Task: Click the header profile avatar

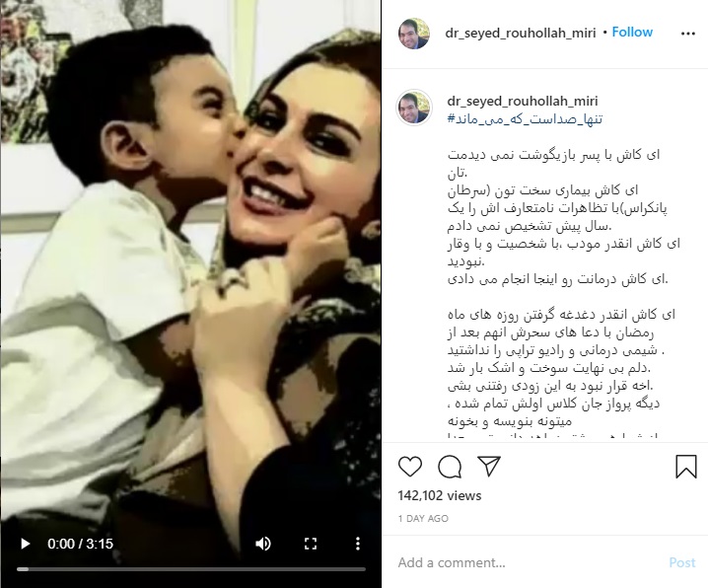Action: tap(413, 34)
